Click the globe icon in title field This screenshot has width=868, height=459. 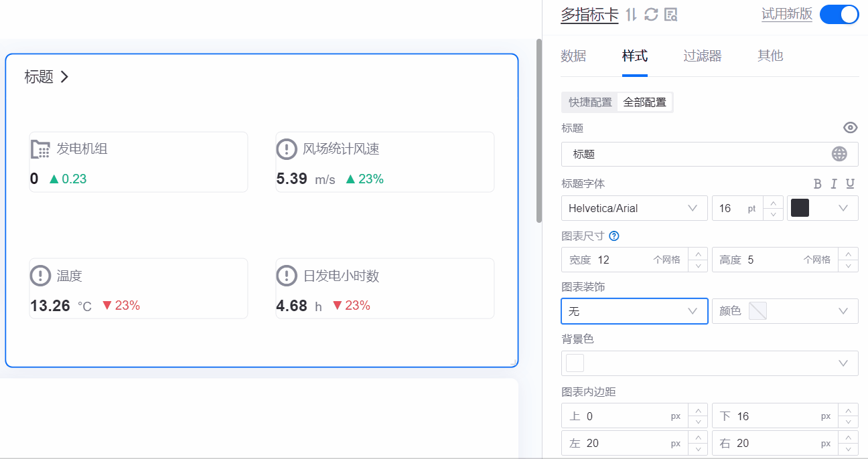pos(839,154)
